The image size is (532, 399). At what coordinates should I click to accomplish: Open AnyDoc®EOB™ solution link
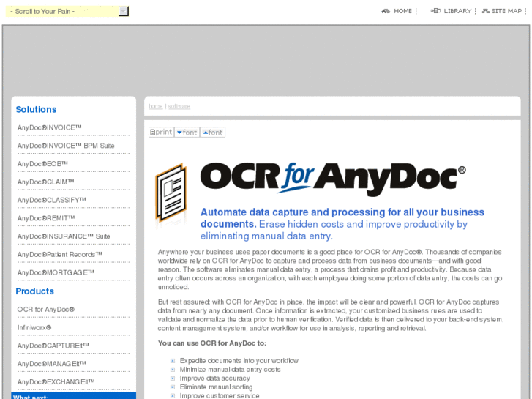pyautogui.click(x=42, y=164)
